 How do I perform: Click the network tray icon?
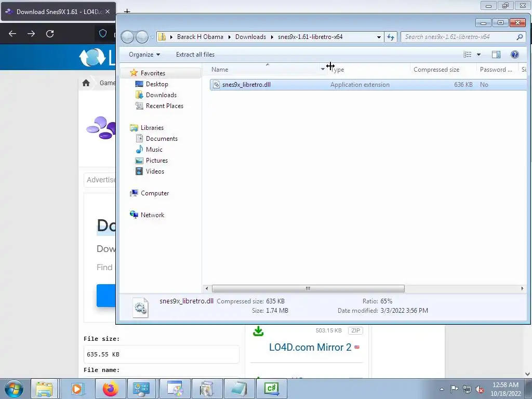[x=467, y=389]
